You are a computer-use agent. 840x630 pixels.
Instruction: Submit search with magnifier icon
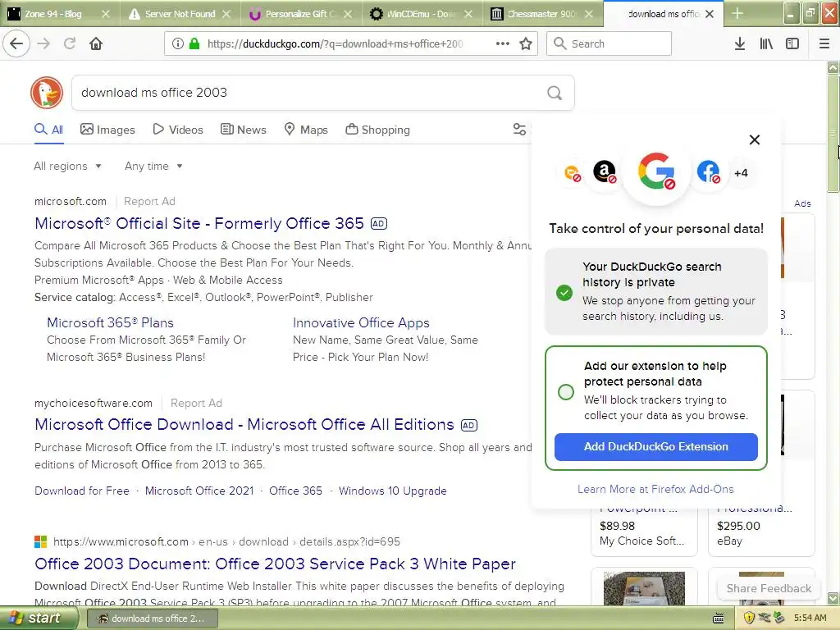pyautogui.click(x=555, y=93)
